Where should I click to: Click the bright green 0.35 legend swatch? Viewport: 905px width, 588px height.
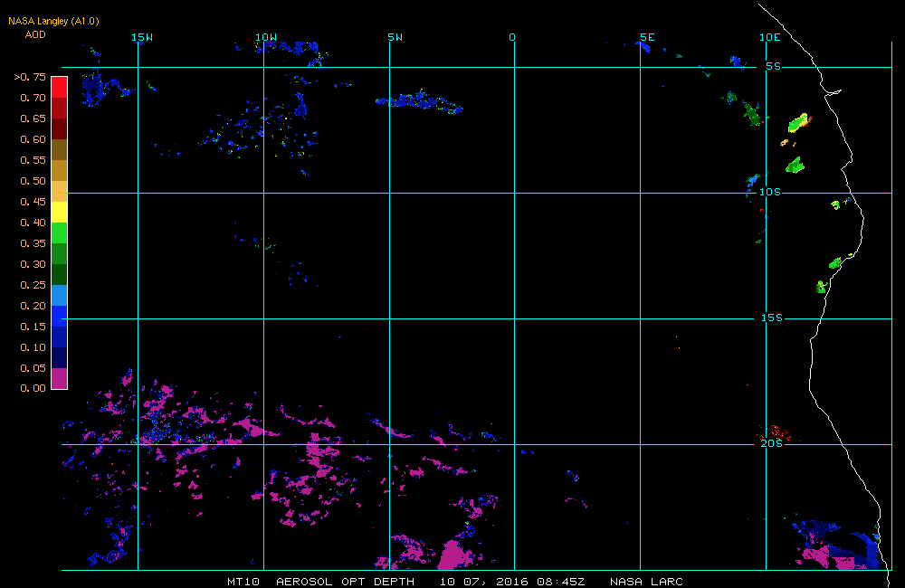[60, 232]
